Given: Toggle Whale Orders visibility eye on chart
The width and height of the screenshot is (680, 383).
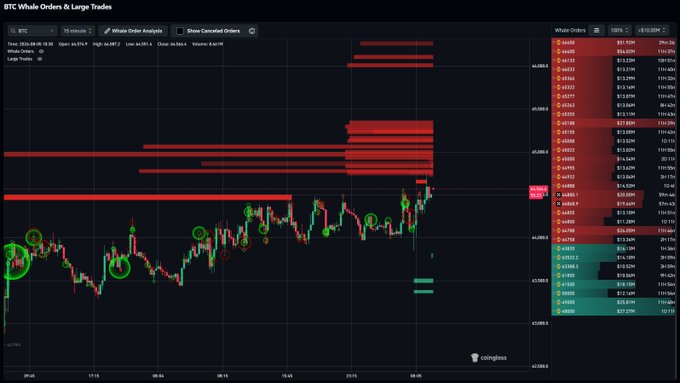Looking at the screenshot, I should coord(41,51).
